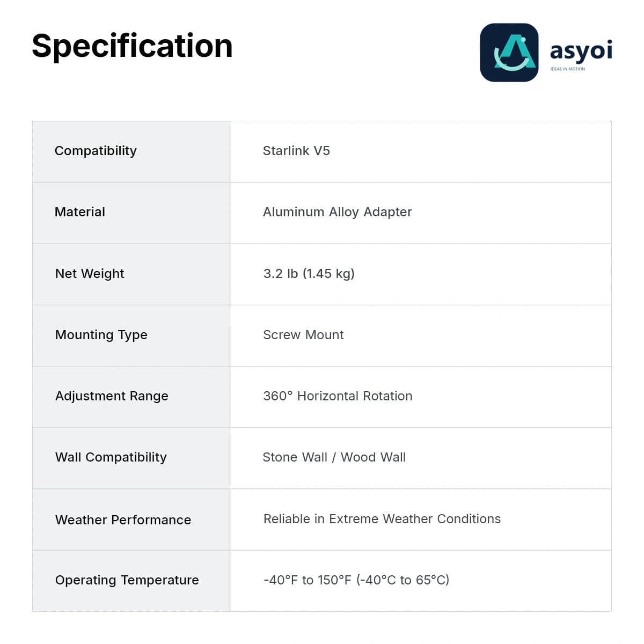This screenshot has width=644, height=644.
Task: Click the -40°F to 150°F temperature value
Action: (x=356, y=580)
